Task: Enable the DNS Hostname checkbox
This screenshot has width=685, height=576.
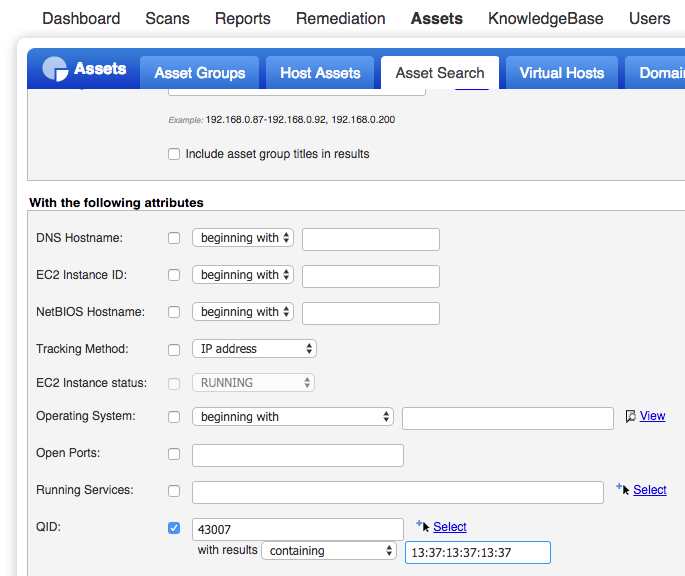Action: (x=174, y=238)
